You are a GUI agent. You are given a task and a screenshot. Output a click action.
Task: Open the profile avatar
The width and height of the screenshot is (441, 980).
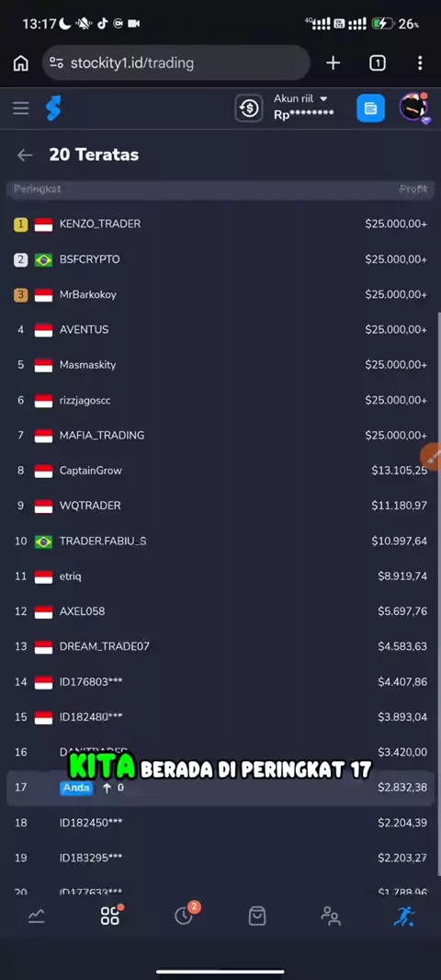pyautogui.click(x=413, y=108)
